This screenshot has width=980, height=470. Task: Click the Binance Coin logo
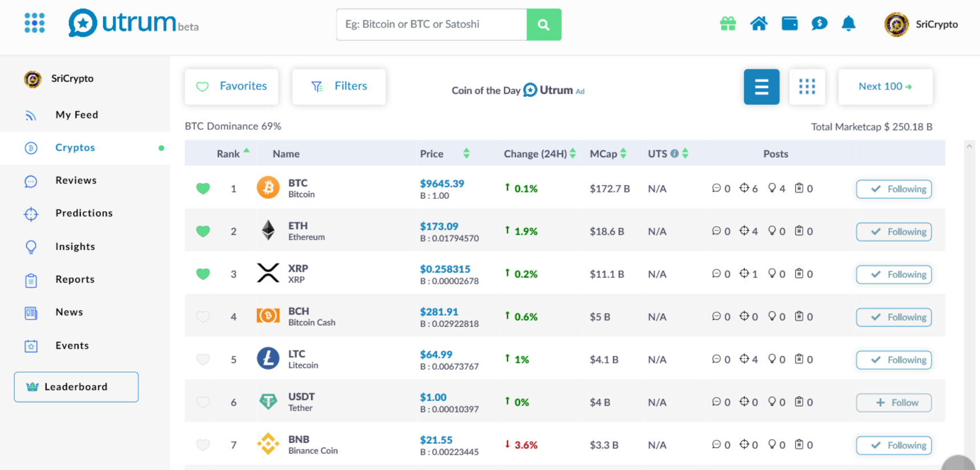pyautogui.click(x=268, y=444)
